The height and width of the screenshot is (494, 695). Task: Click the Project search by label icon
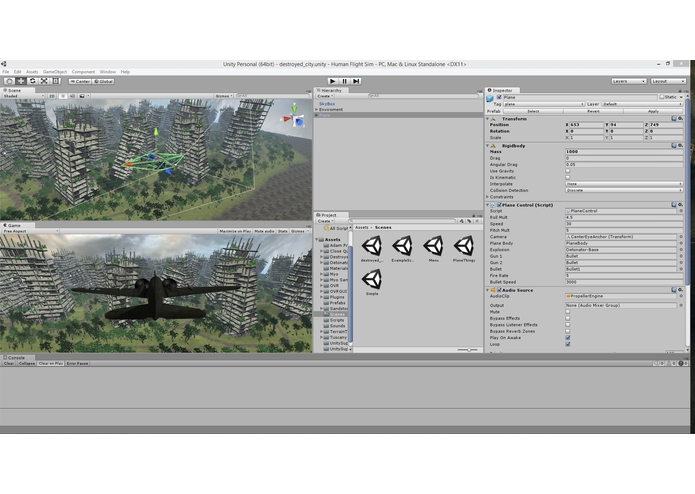click(469, 221)
